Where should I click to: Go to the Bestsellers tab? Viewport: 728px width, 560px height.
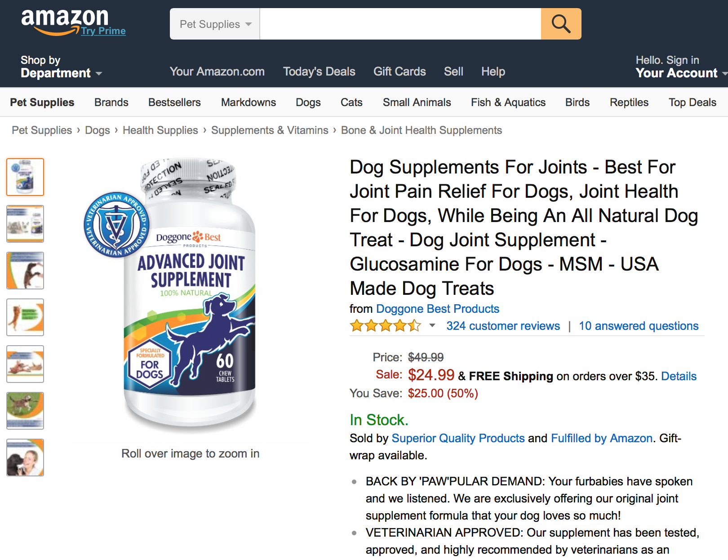174,102
